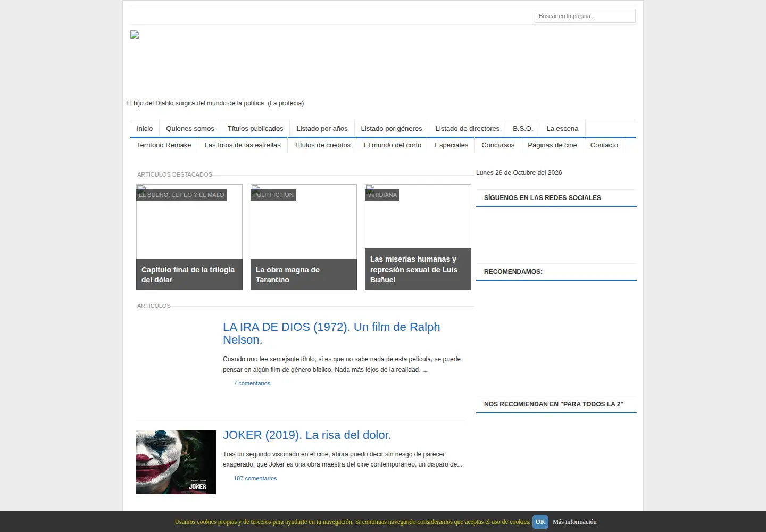The width and height of the screenshot is (766, 532).
Task: Select Títulos de crédito menu item
Action: pos(322,145)
